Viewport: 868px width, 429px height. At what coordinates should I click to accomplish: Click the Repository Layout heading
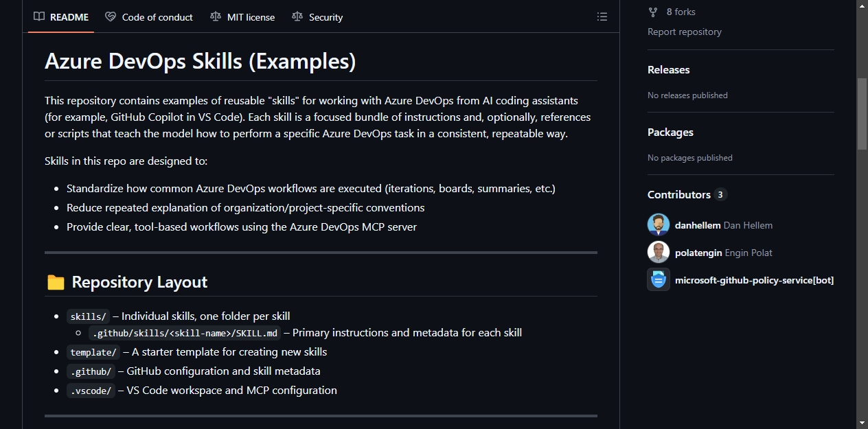point(139,282)
